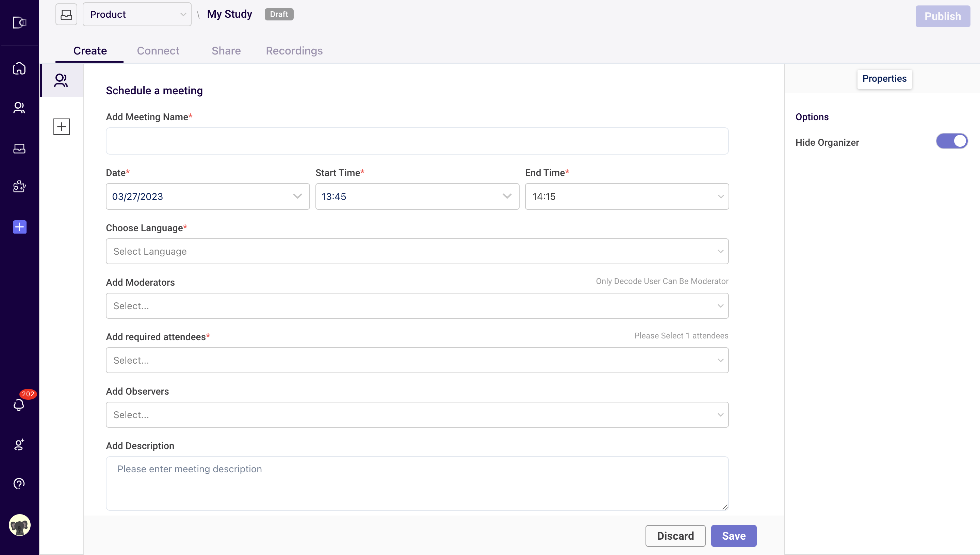Open the Date dropdown showing 03/27/2023
Viewport: 980px width, 555px height.
(208, 196)
